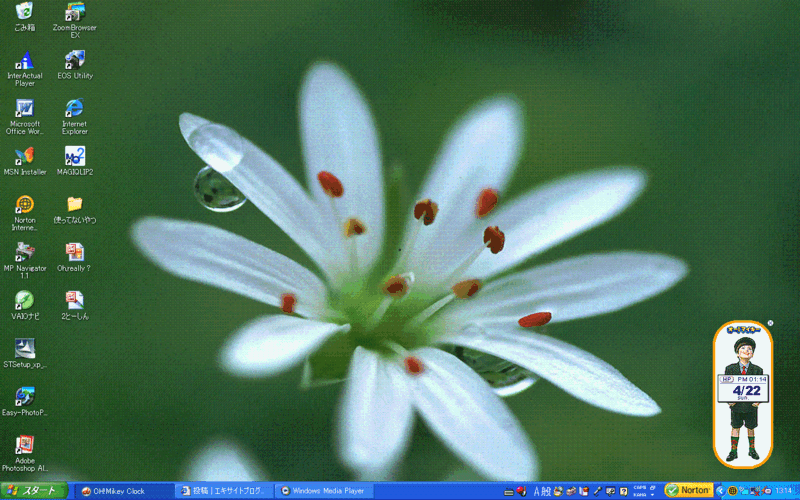Click the IME microphone speech icon

[597, 491]
